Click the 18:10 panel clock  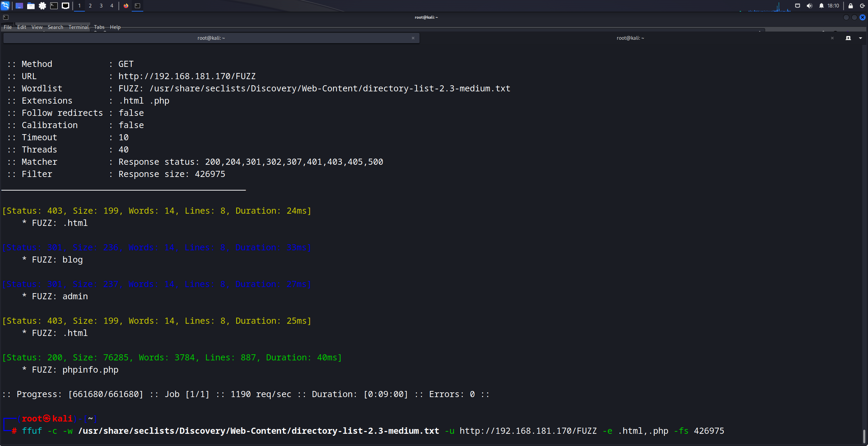(833, 6)
